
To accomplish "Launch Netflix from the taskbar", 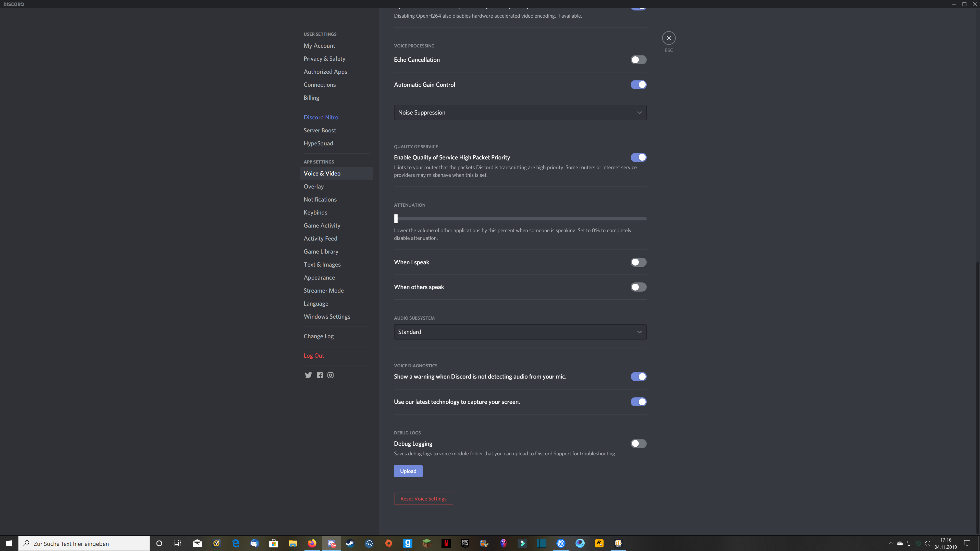I will pyautogui.click(x=446, y=543).
